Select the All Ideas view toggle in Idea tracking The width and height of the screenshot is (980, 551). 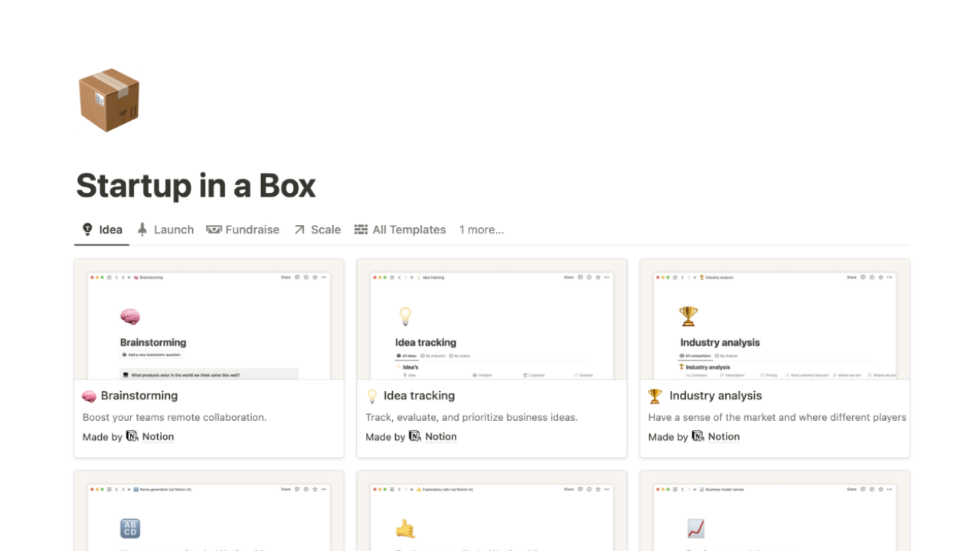click(406, 356)
